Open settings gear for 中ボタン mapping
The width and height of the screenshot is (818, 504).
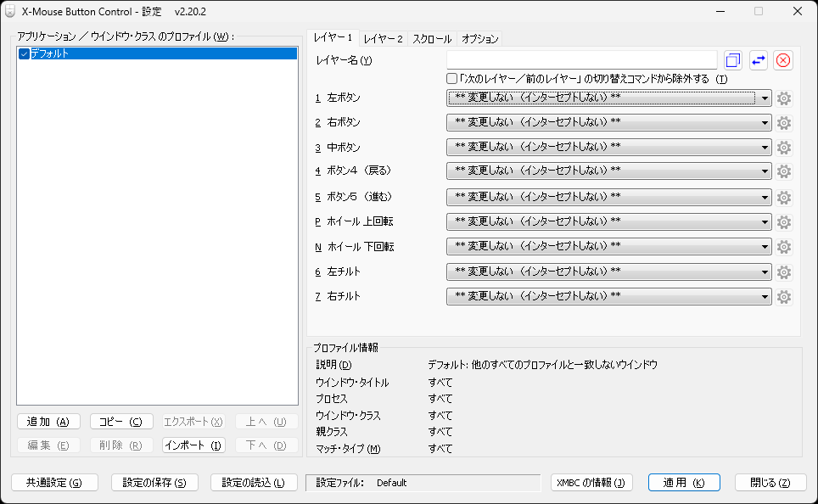pyautogui.click(x=783, y=147)
